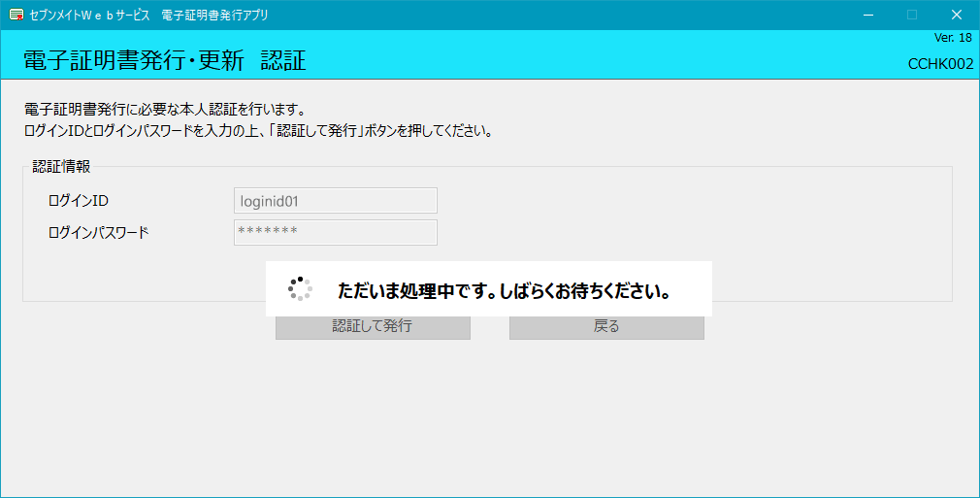Screen dimensions: 980x498
Task: Click the Ver. 18 version label
Action: 953,38
